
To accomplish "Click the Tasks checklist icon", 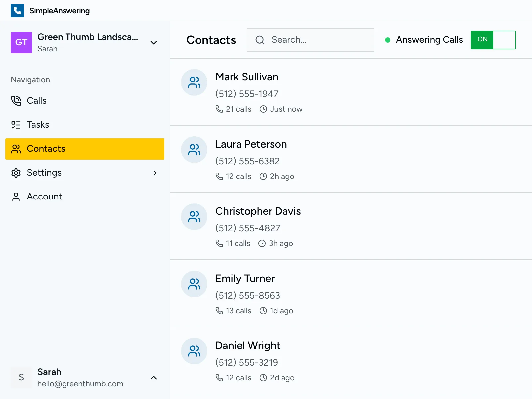I will [16, 125].
